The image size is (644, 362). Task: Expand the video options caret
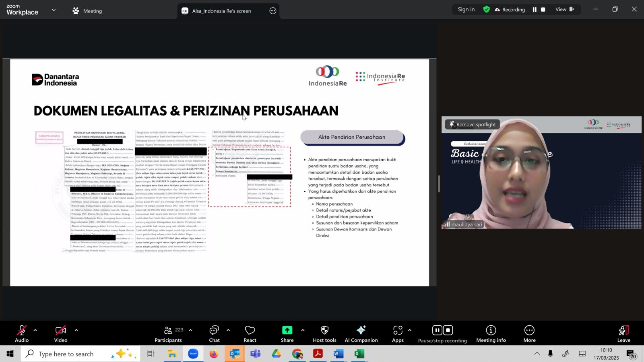pyautogui.click(x=76, y=330)
